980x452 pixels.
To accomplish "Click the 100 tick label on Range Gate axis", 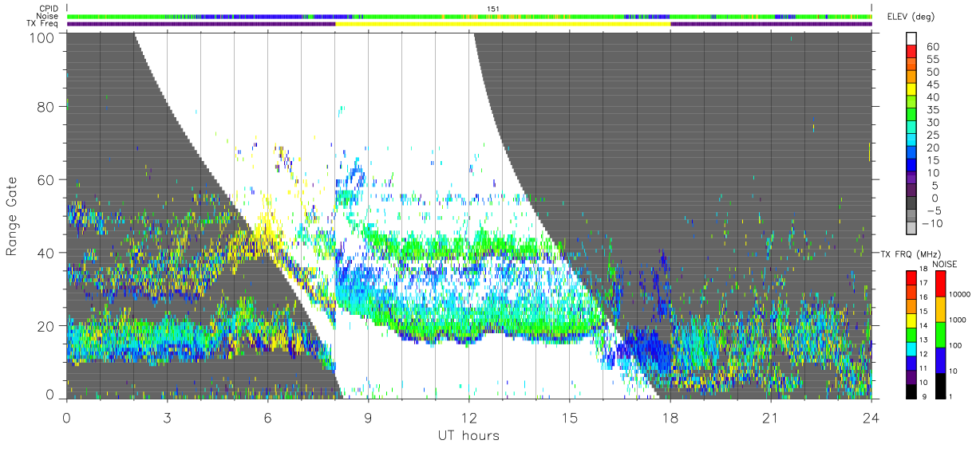I will [44, 36].
